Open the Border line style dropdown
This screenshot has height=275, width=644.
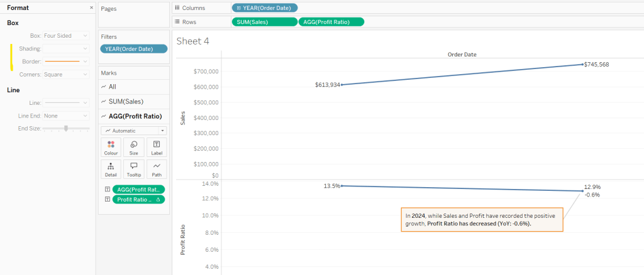[x=66, y=62]
